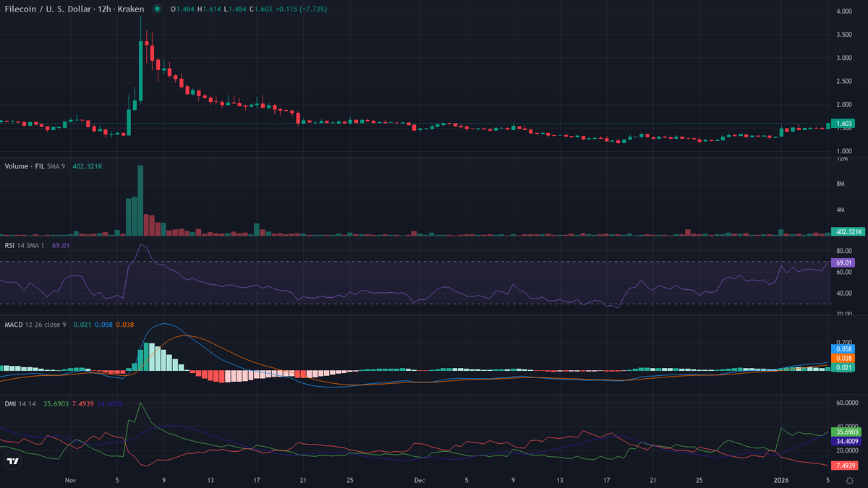
Task: Click the 2026 label on time axis
Action: click(781, 479)
